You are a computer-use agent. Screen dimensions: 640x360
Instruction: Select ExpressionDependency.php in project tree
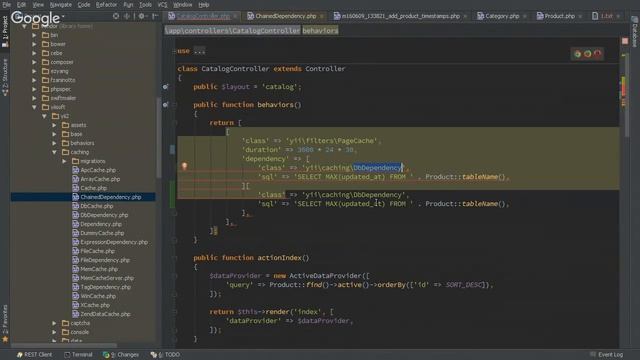tap(114, 242)
